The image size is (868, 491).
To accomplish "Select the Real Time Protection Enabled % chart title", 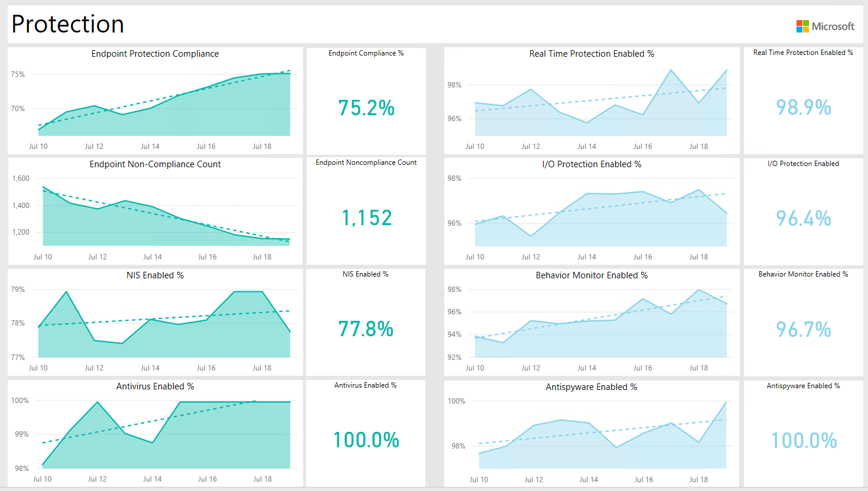I will [591, 54].
